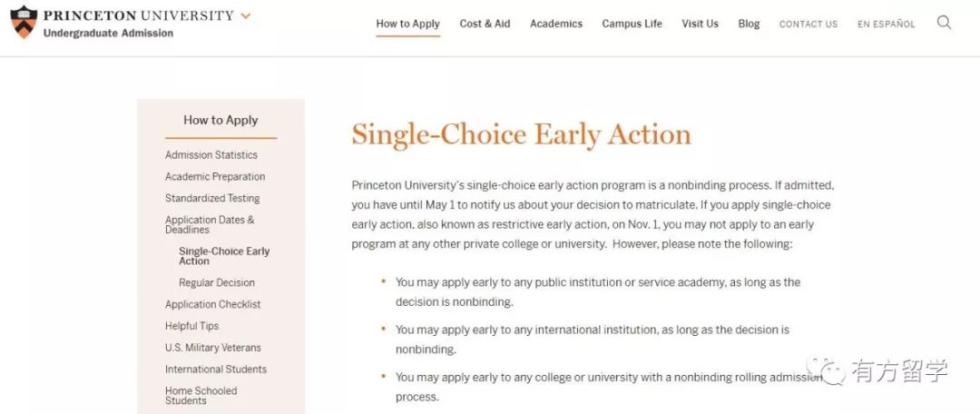Switch site to En Español
Viewport: 980px width, 414px height.
pyautogui.click(x=887, y=25)
